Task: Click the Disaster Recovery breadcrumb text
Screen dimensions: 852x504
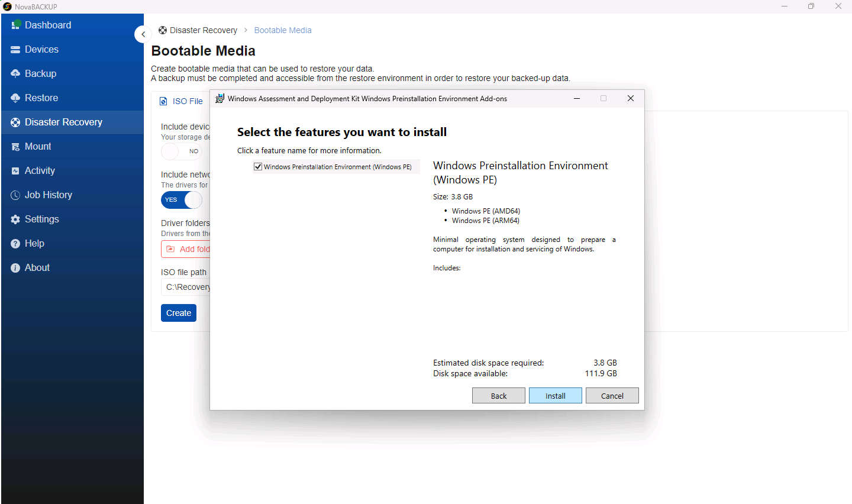Action: click(x=204, y=30)
